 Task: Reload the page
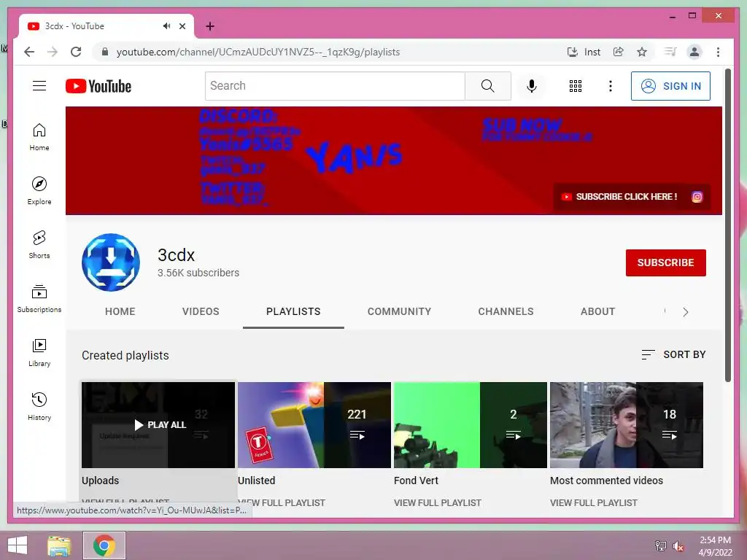pyautogui.click(x=76, y=52)
